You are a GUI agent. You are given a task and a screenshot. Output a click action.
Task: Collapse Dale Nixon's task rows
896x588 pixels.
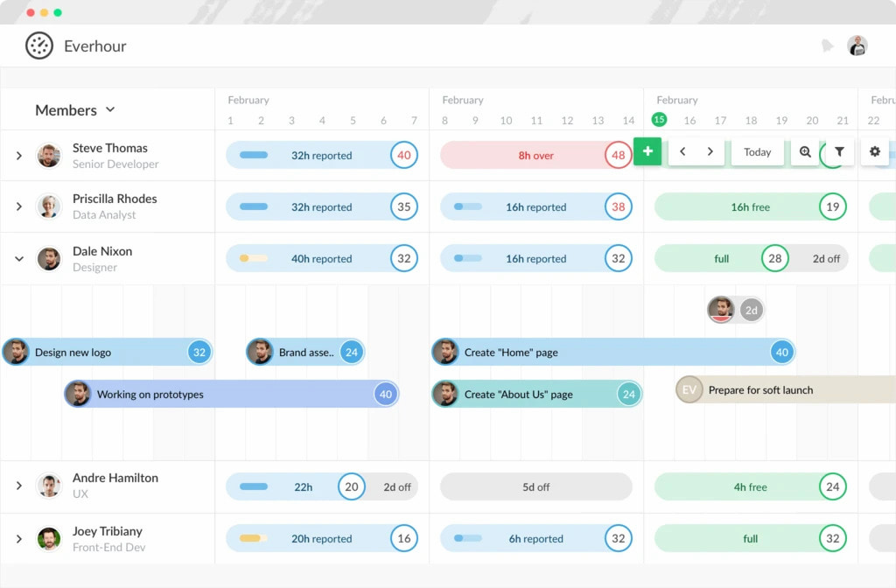[19, 259]
